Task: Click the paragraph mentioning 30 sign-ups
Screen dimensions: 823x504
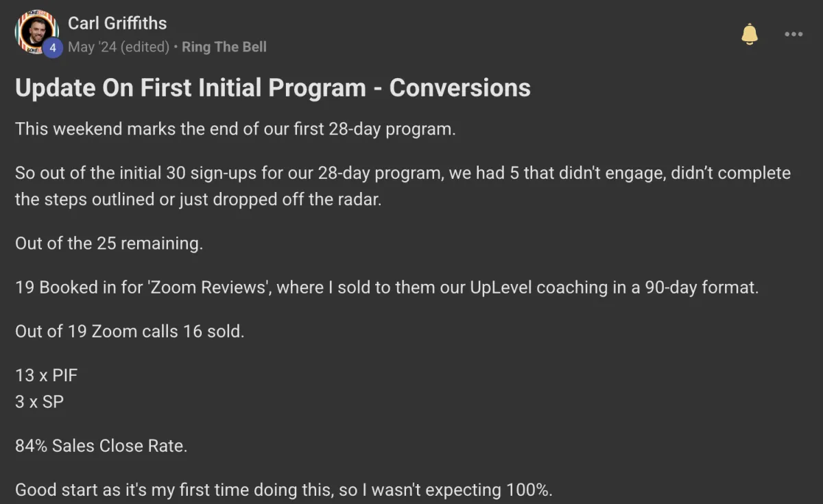Action: (403, 187)
